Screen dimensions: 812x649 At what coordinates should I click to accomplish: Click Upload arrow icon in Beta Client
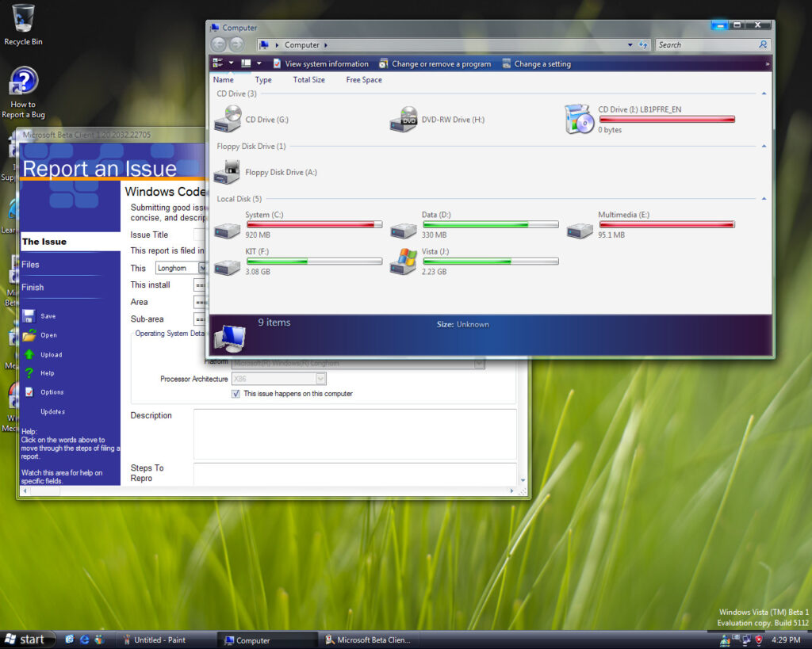pos(29,354)
